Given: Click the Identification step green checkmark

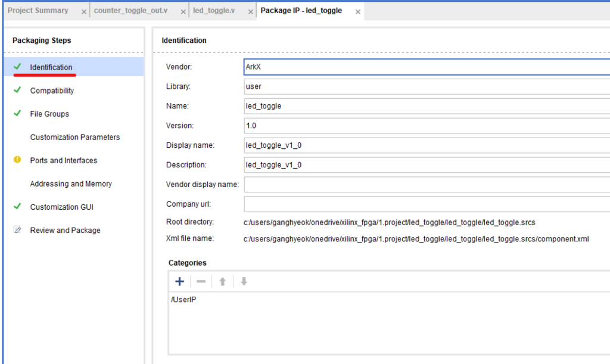Looking at the screenshot, I should click(17, 67).
